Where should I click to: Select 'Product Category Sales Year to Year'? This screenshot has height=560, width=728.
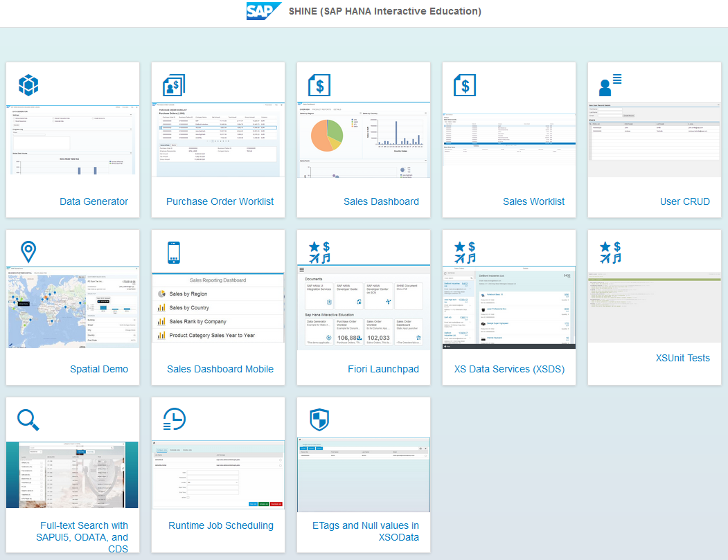coord(218,336)
